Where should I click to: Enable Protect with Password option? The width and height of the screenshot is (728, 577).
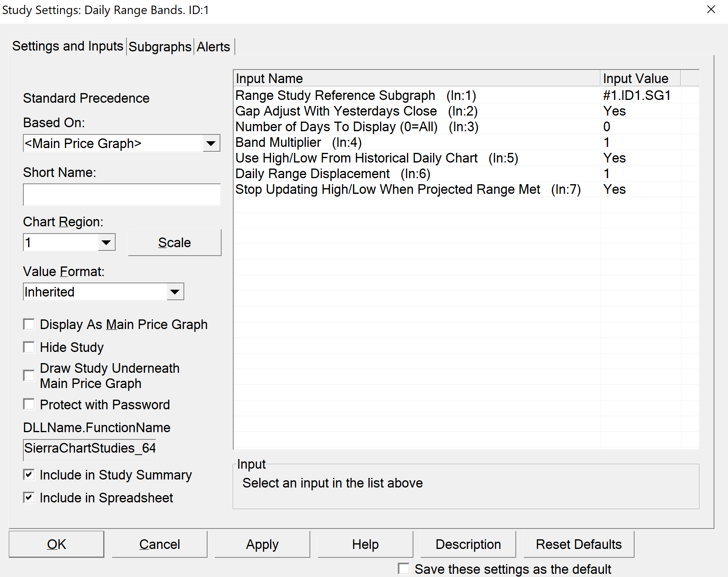[x=29, y=404]
